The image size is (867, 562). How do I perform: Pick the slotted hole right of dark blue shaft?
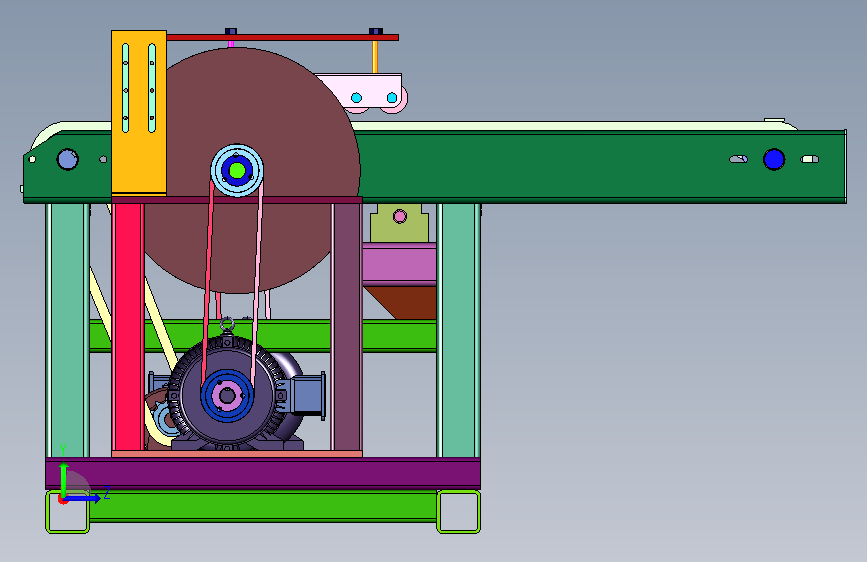(x=809, y=159)
